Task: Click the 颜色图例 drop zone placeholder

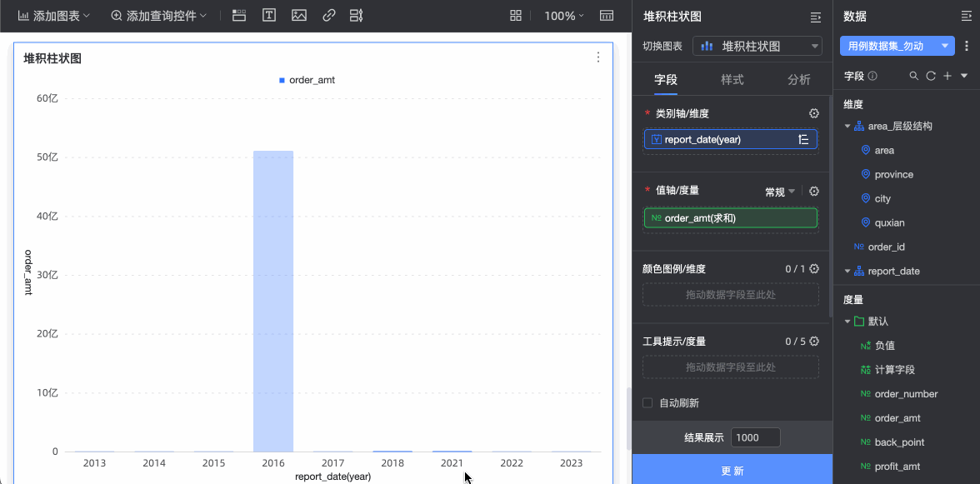Action: tap(731, 295)
